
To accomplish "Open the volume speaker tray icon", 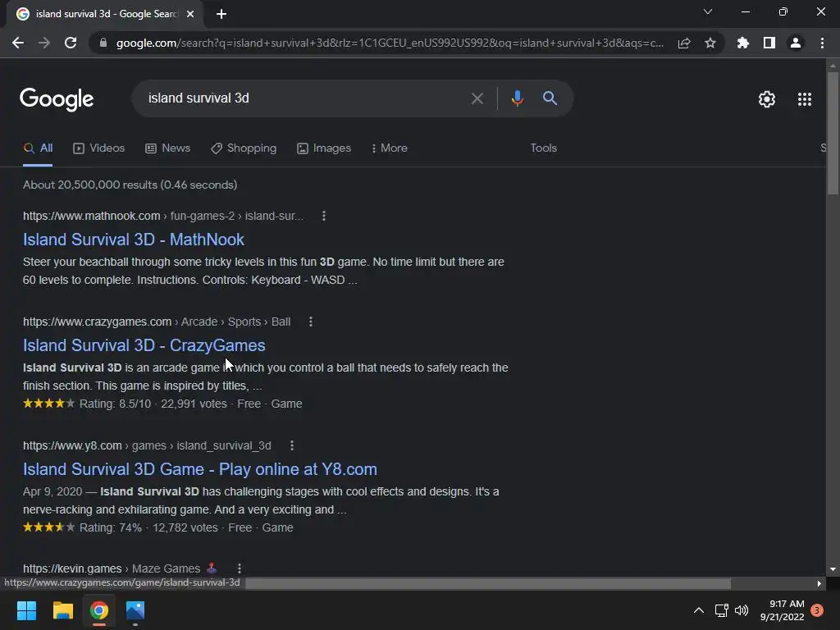I will 742,610.
